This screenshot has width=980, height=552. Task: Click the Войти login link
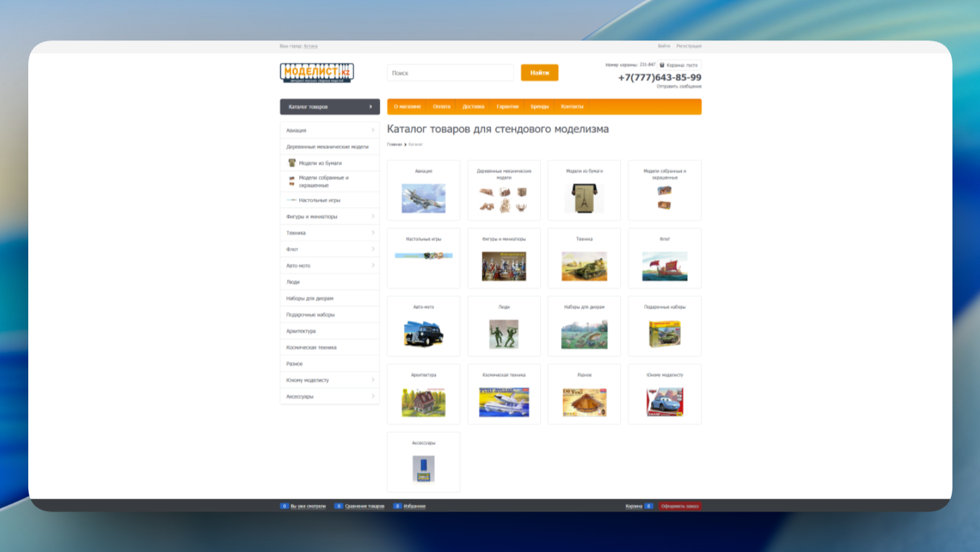(x=664, y=46)
